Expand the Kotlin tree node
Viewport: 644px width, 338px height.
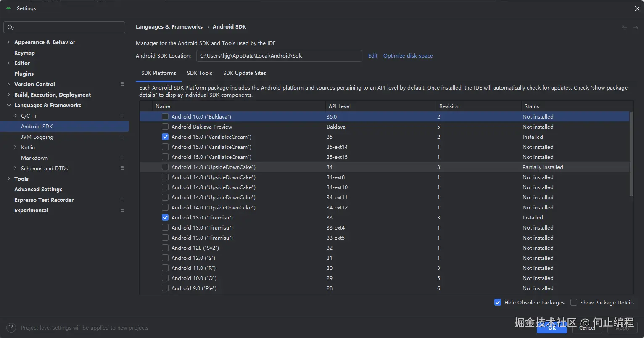(16, 147)
